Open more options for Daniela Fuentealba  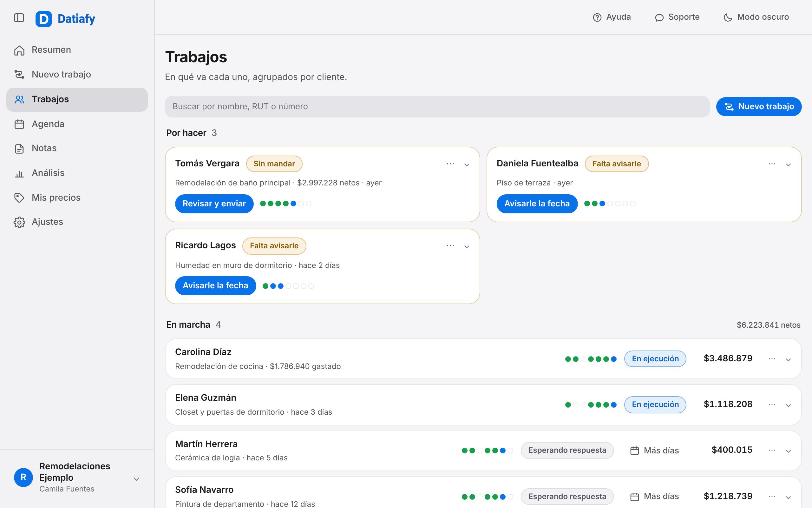point(772,164)
